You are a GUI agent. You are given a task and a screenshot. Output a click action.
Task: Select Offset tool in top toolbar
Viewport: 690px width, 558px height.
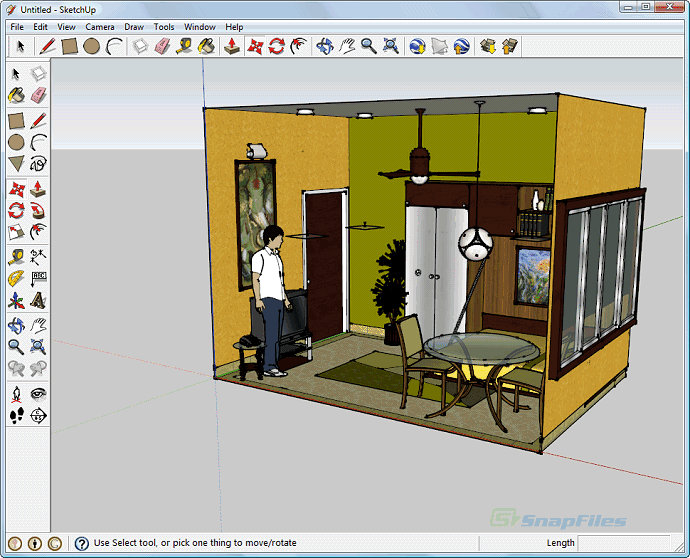coord(298,46)
